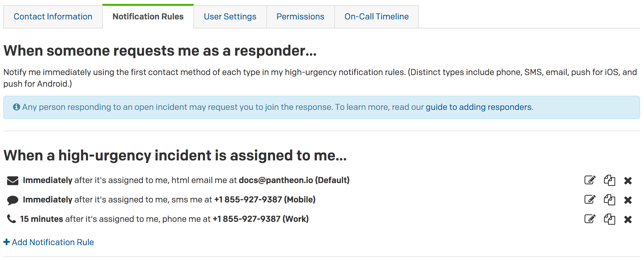Screen dimensions: 644x260
Task: Open the User Settings tab
Action: coord(230,16)
